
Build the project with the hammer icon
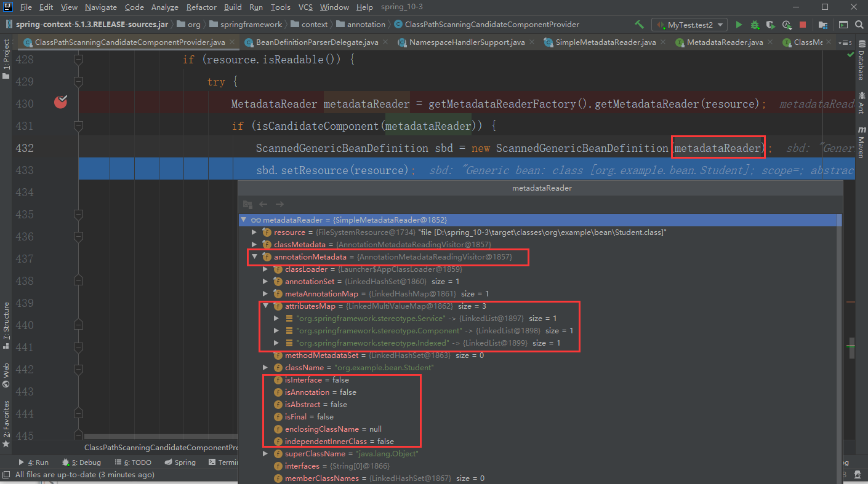click(640, 25)
